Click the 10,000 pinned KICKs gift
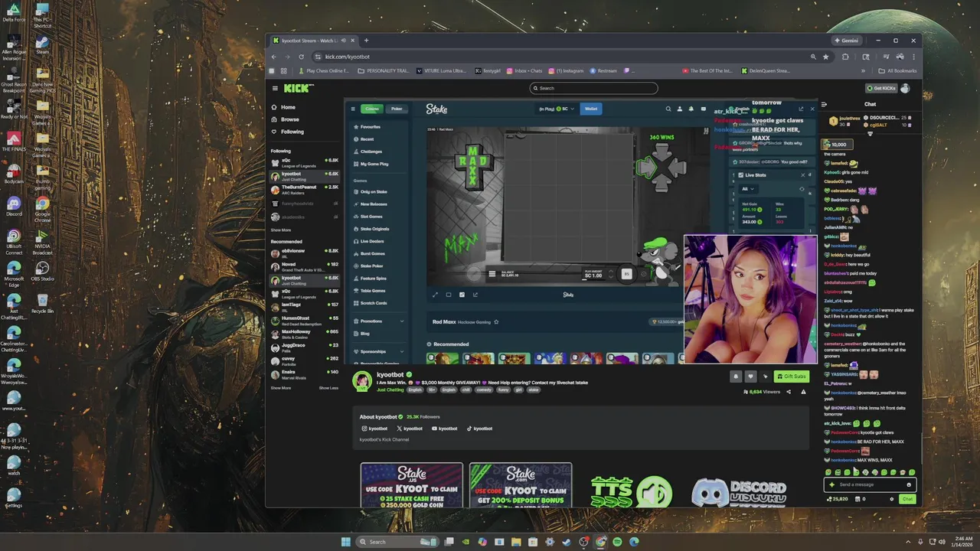Viewport: 980px width, 551px height. (835, 145)
